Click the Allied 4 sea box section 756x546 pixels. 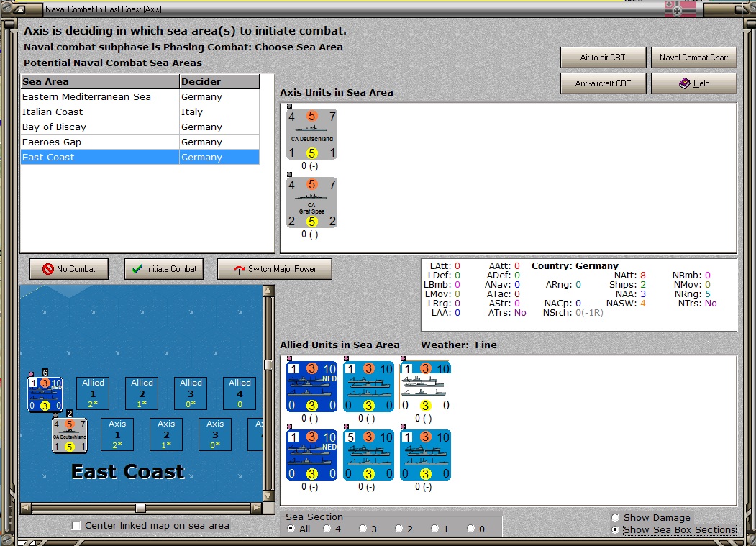pyautogui.click(x=240, y=393)
